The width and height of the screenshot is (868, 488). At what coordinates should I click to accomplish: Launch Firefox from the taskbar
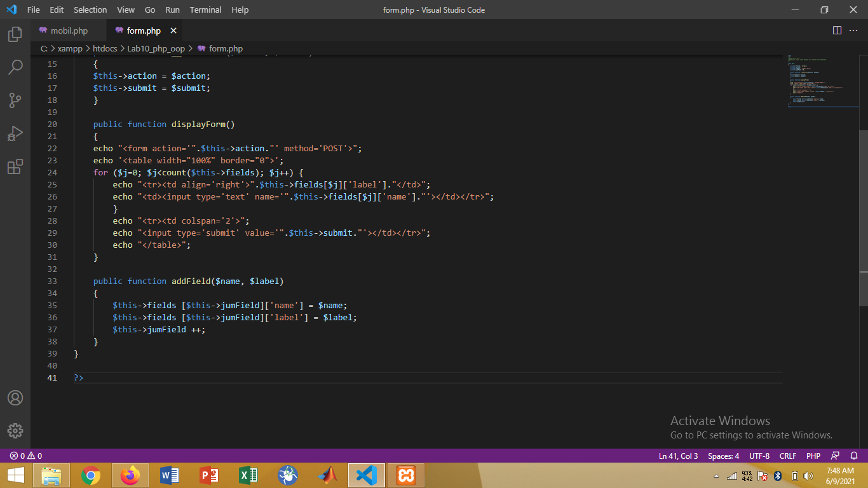130,475
